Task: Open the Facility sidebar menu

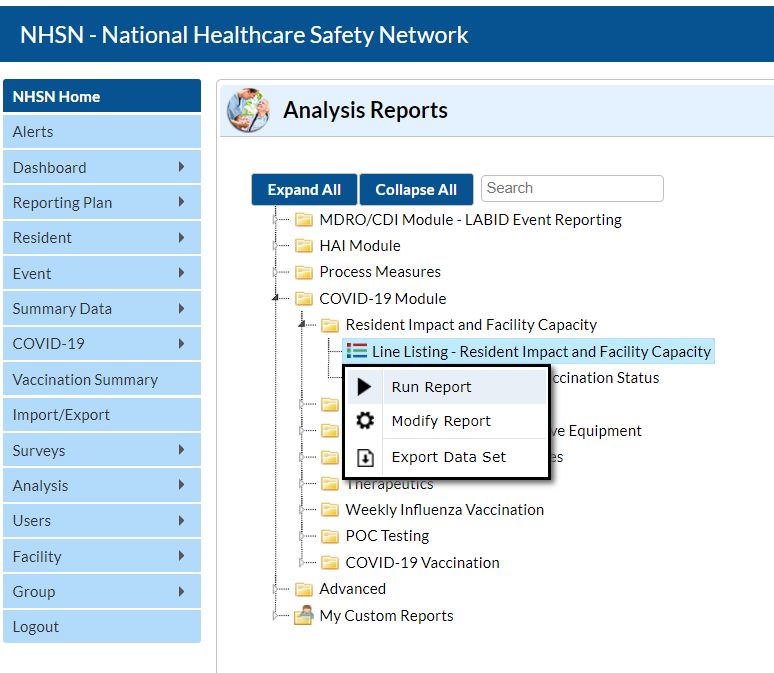Action: point(102,556)
